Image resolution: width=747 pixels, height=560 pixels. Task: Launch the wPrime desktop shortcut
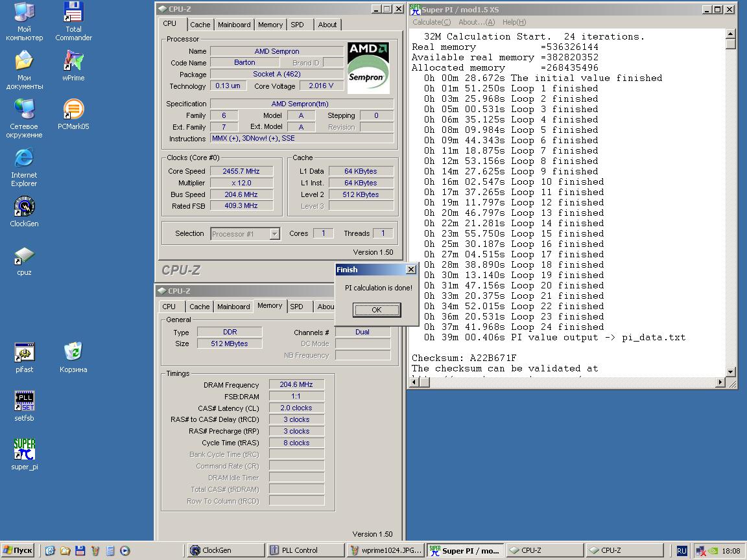tap(73, 65)
